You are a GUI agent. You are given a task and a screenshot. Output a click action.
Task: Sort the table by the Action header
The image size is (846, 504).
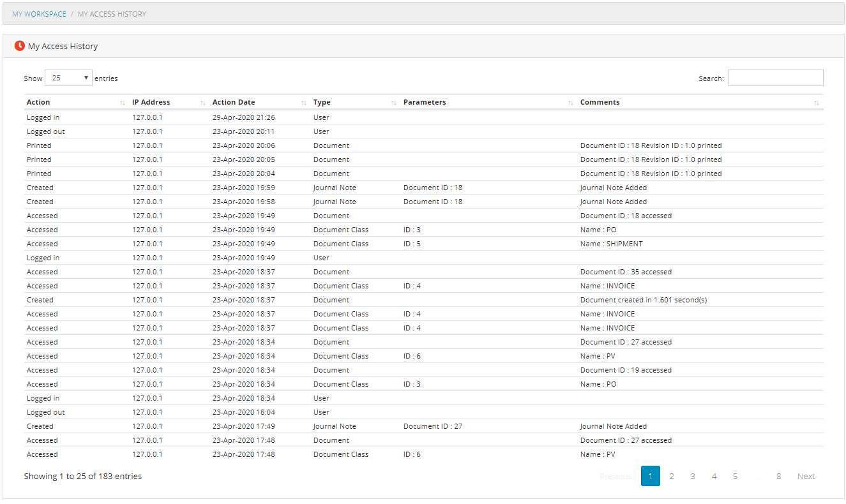click(38, 102)
